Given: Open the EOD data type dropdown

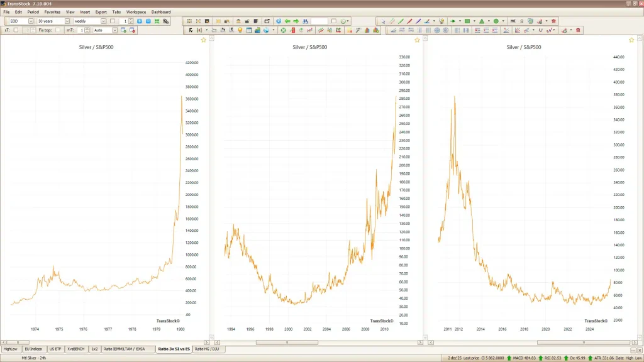Looking at the screenshot, I should point(31,21).
